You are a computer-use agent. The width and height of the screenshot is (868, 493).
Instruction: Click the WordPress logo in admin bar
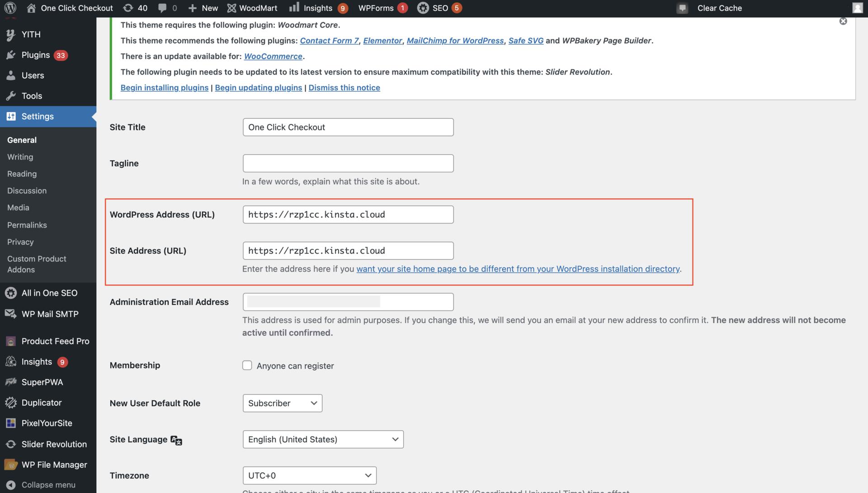point(10,8)
